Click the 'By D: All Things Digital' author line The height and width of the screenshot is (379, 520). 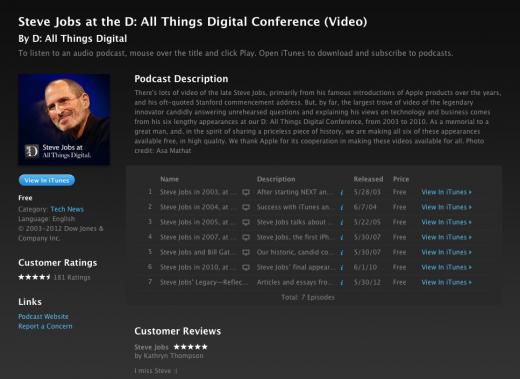coord(73,39)
